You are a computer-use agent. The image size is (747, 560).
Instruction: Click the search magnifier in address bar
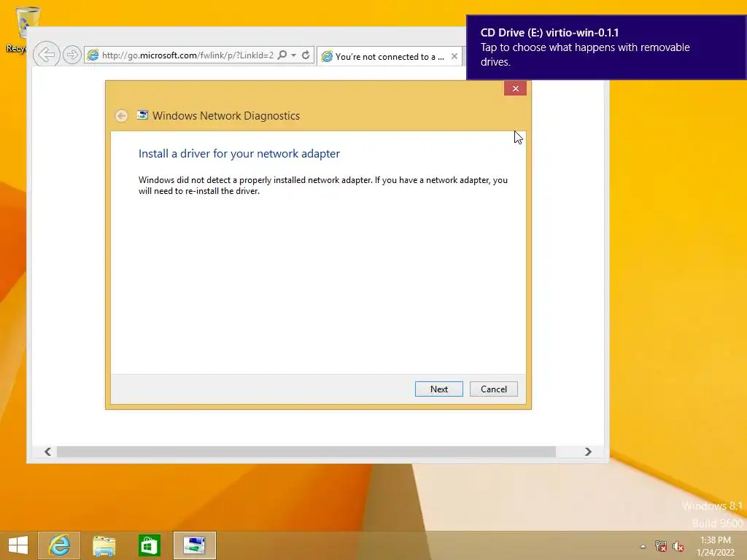click(x=282, y=55)
